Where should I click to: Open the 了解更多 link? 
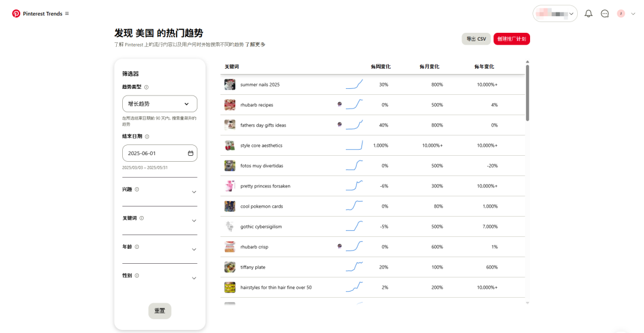tap(255, 45)
